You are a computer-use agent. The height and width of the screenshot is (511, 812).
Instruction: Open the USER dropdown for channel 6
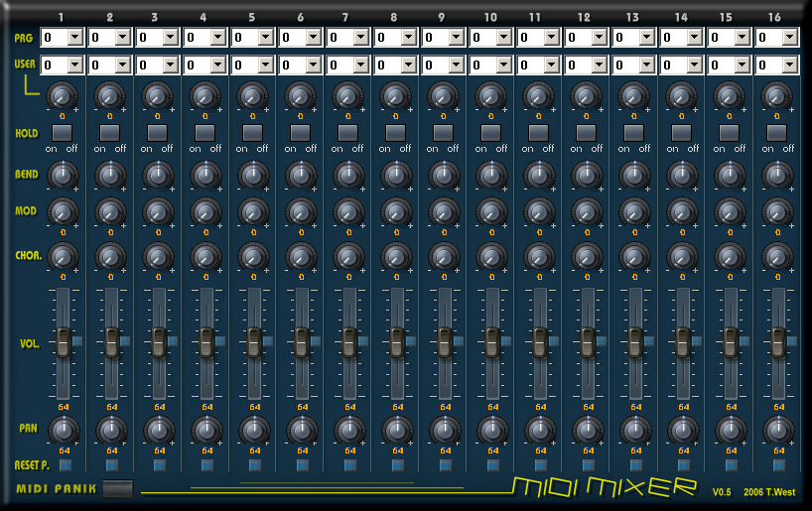[314, 64]
